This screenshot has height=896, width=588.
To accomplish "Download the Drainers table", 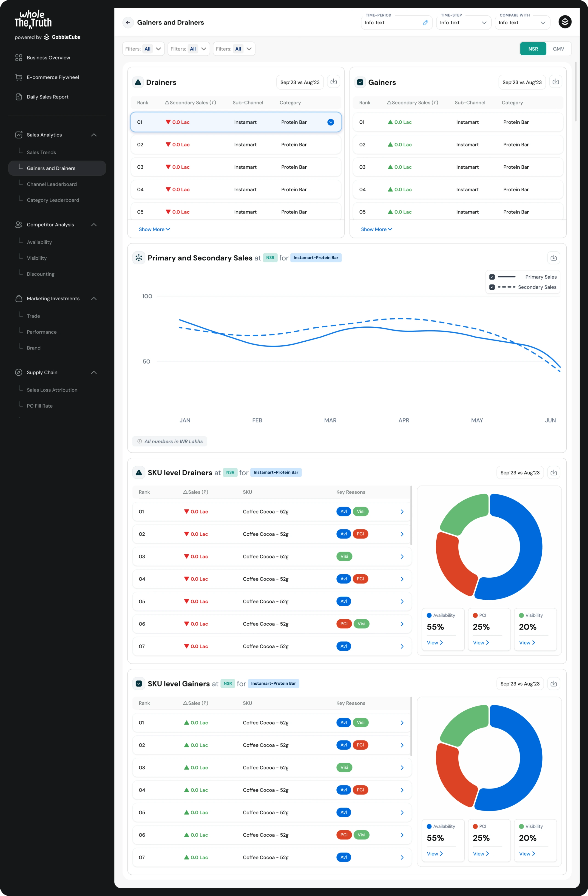I will [334, 82].
